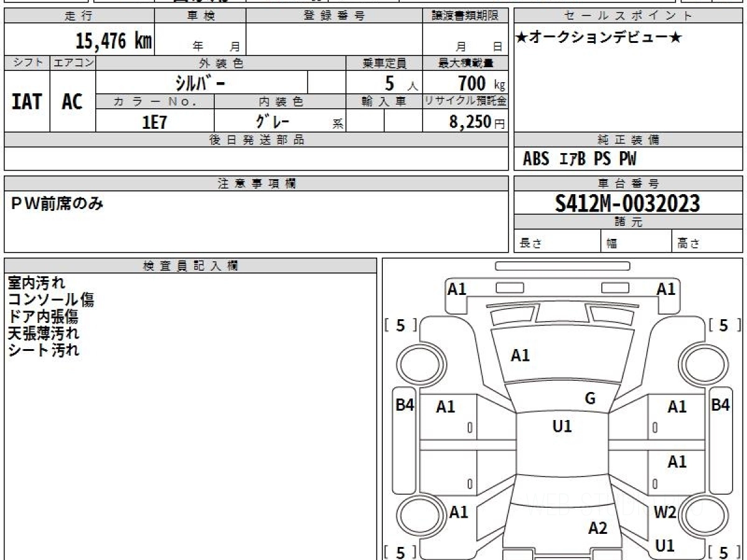Click the 長さ dimension cell
The height and width of the screenshot is (560, 747).
pyautogui.click(x=557, y=241)
